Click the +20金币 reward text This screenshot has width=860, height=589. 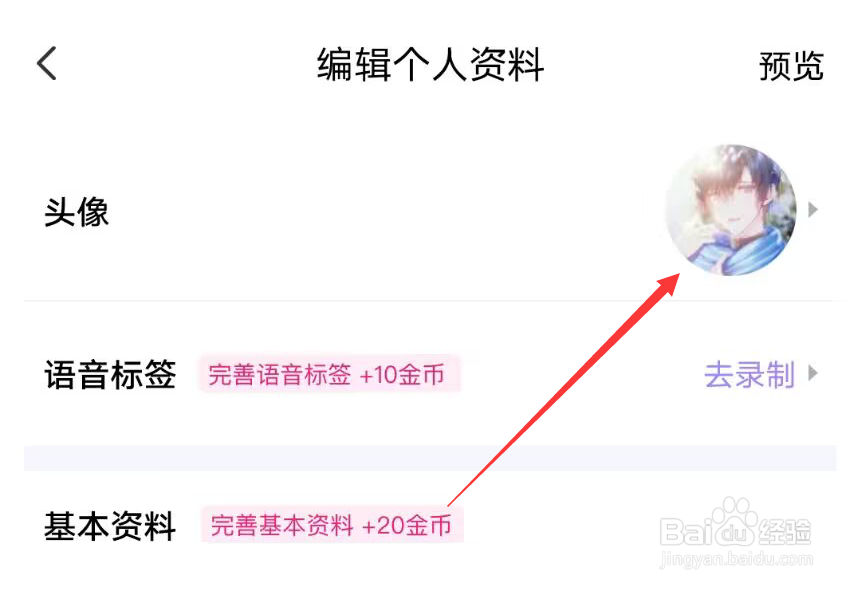(x=406, y=525)
